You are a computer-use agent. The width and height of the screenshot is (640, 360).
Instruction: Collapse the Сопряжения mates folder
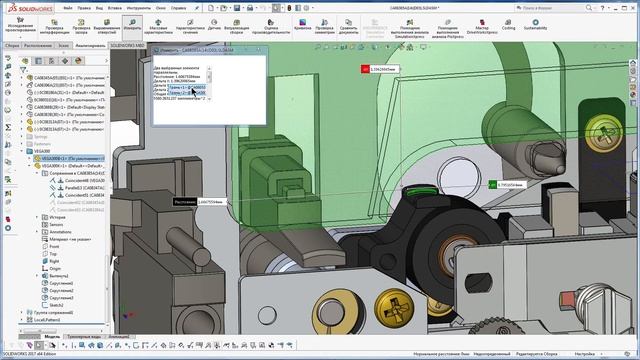36,173
